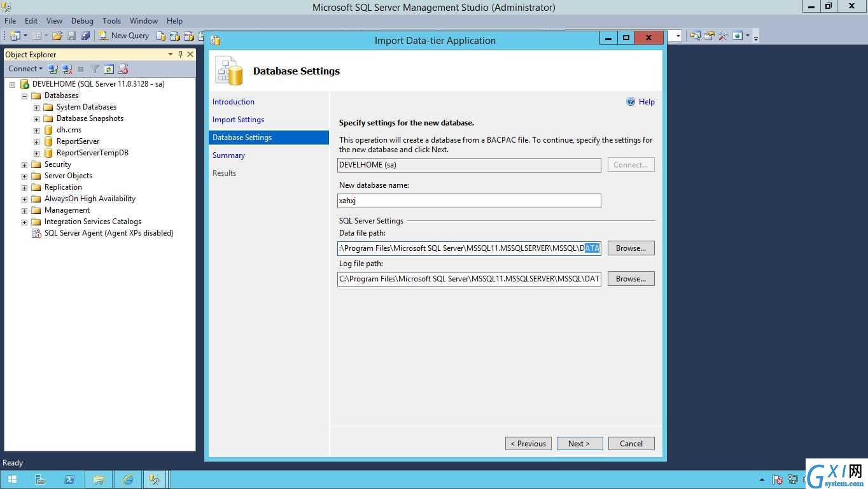This screenshot has height=489, width=868.
Task: Collapse the Databases folder node
Action: 25,96
